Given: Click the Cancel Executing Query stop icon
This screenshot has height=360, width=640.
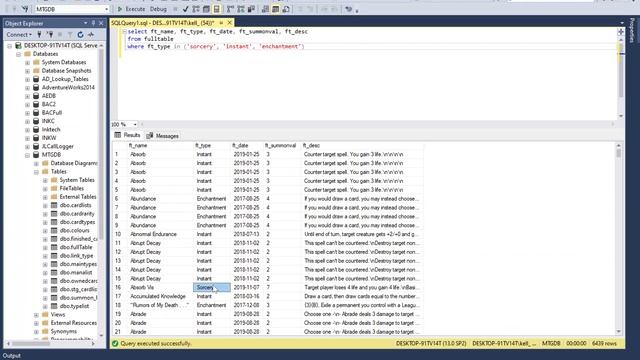Looking at the screenshot, I should (176, 9).
